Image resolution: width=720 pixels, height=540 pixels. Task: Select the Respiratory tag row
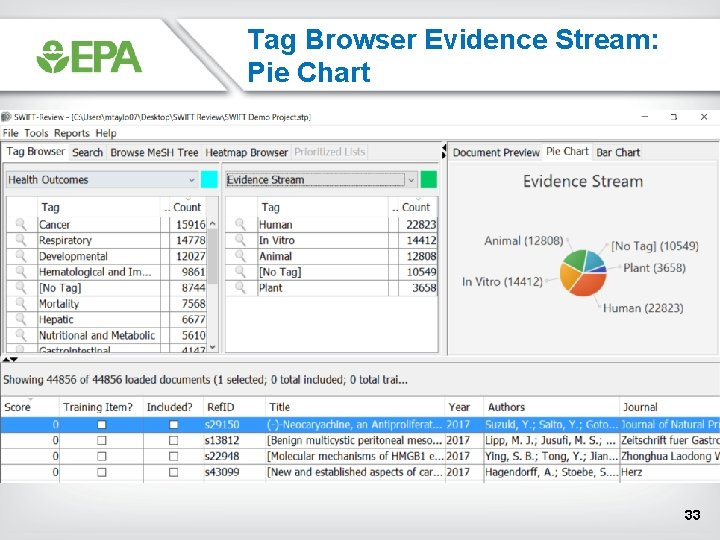point(106,240)
